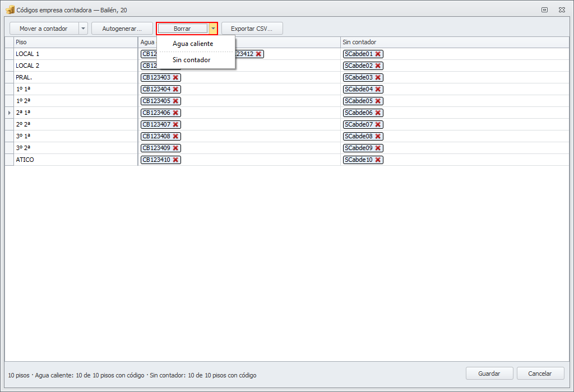Select the 2º 2ª floor row
Screen dimensions: 574x392
[287, 124]
